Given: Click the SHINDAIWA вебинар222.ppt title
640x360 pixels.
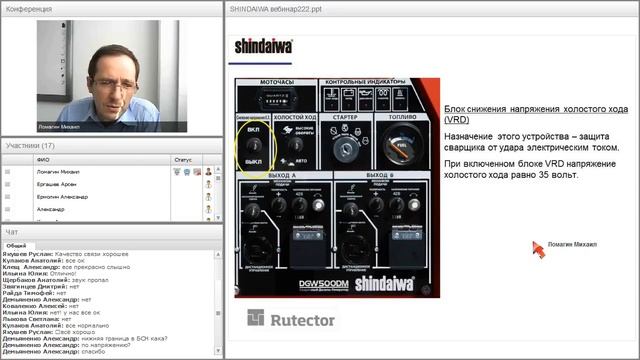Looking at the screenshot, I should (276, 9).
